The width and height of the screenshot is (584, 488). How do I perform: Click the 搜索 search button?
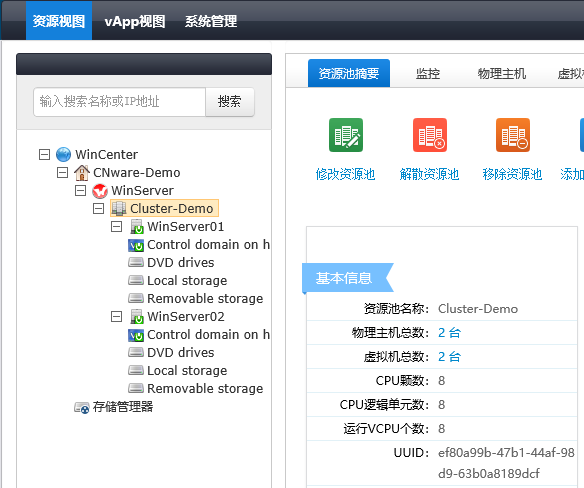[x=230, y=102]
